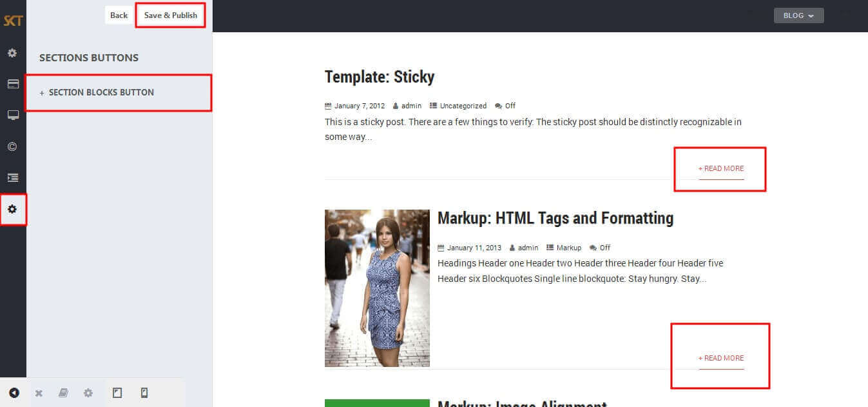Open the Markup category link

click(569, 248)
